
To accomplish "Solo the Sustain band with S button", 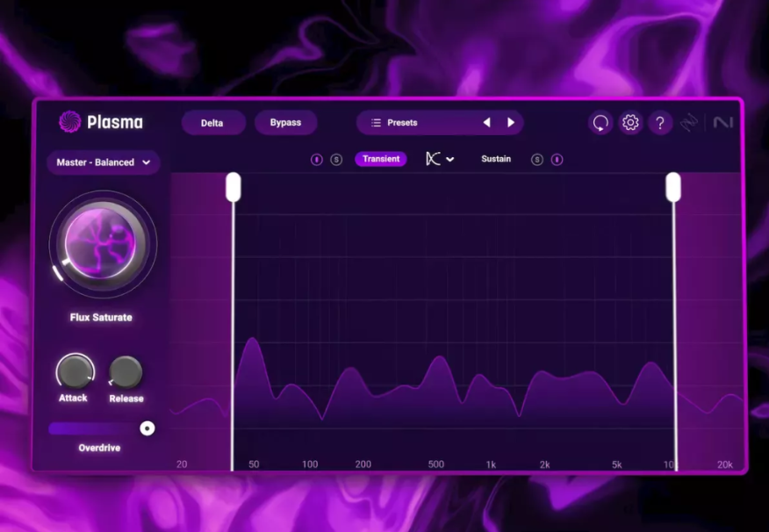I will click(537, 160).
